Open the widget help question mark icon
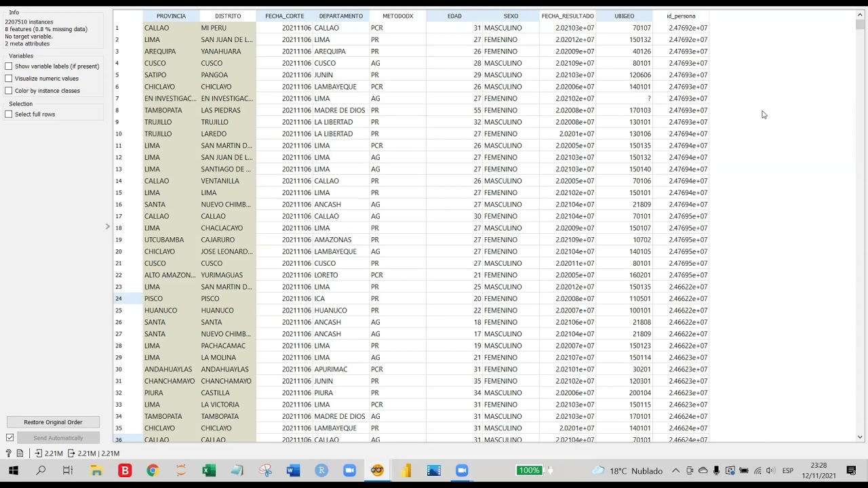The width and height of the screenshot is (868, 488). (x=8, y=453)
